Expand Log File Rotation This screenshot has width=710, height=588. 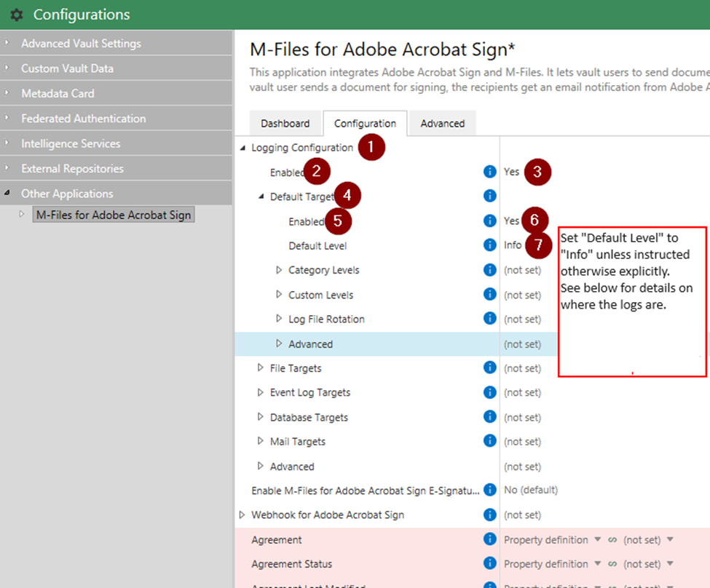279,319
